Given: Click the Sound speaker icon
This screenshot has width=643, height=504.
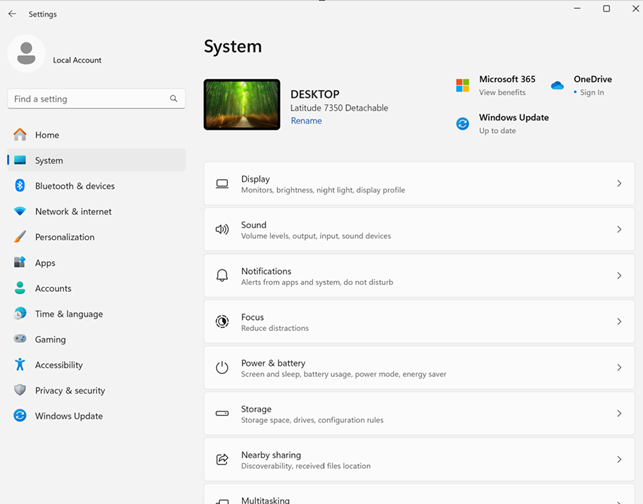Looking at the screenshot, I should [x=222, y=229].
